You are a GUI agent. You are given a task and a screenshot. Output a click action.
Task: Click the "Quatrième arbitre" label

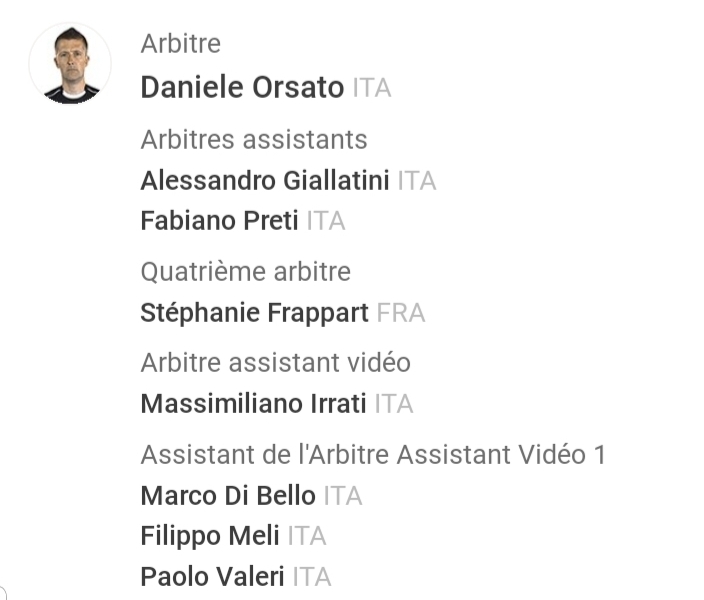pyautogui.click(x=245, y=271)
